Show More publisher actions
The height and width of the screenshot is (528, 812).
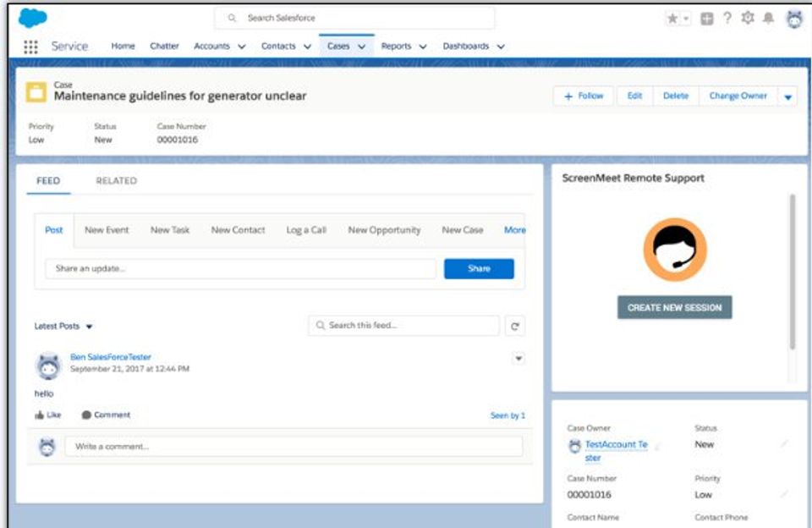coord(515,229)
